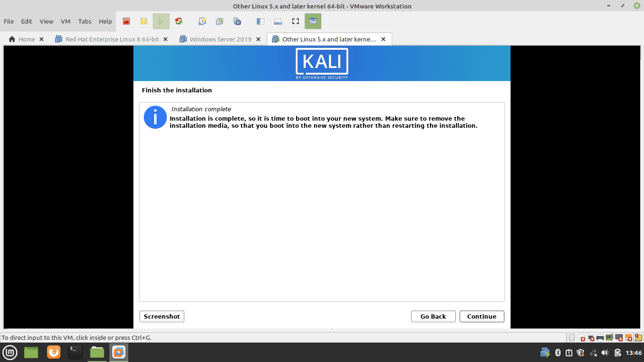Open Bluetooth settings from system tray

557,353
